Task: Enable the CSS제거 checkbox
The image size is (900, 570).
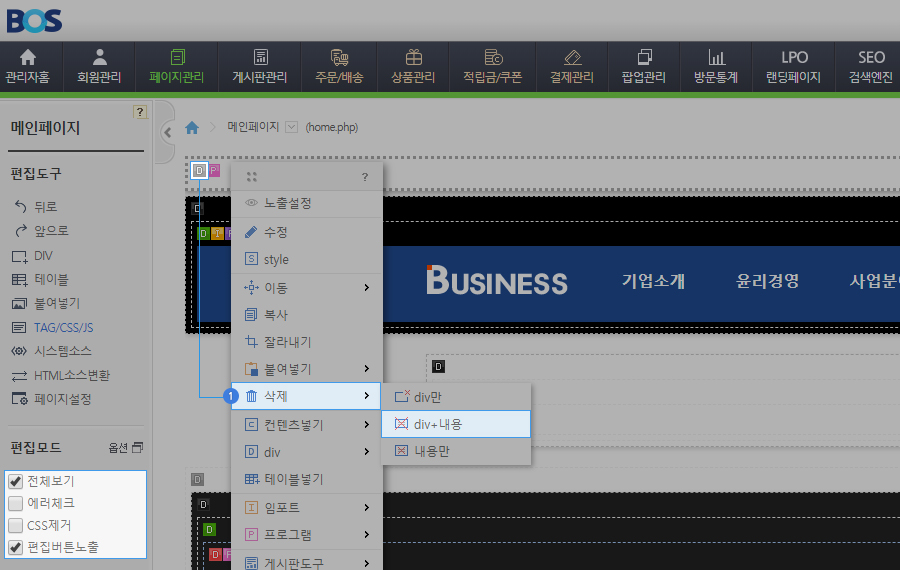Action: click(16, 525)
